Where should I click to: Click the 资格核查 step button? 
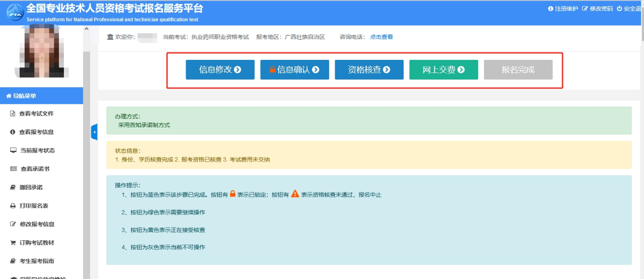pos(369,70)
